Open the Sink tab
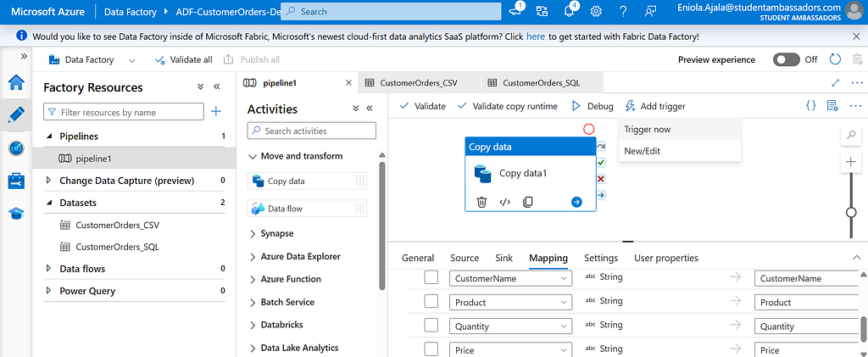This screenshot has height=357, width=868. [x=504, y=258]
